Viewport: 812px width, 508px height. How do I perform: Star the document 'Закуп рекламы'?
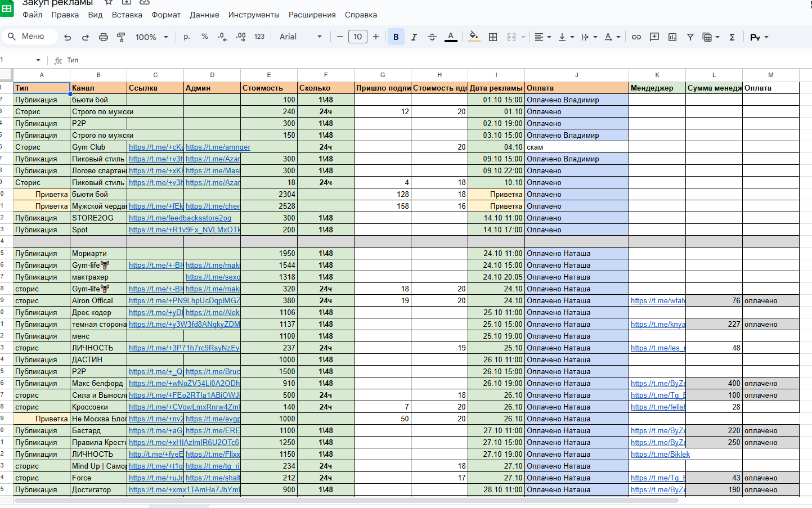coord(108,2)
